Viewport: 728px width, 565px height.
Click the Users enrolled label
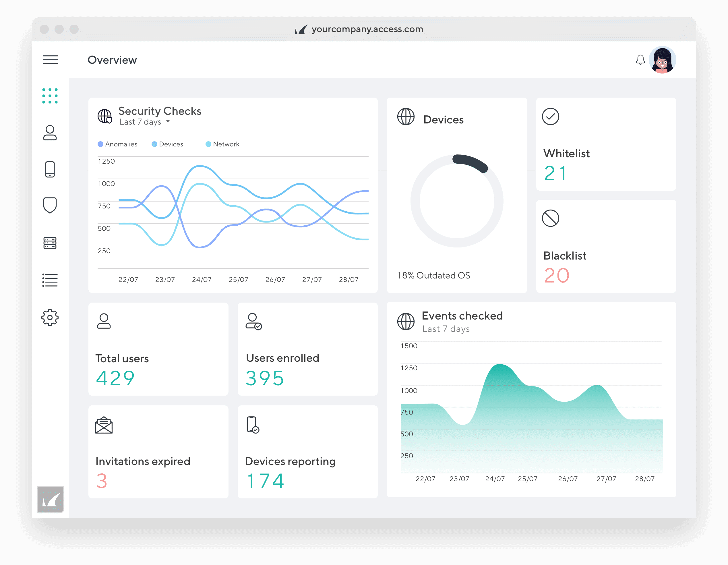pos(283,358)
